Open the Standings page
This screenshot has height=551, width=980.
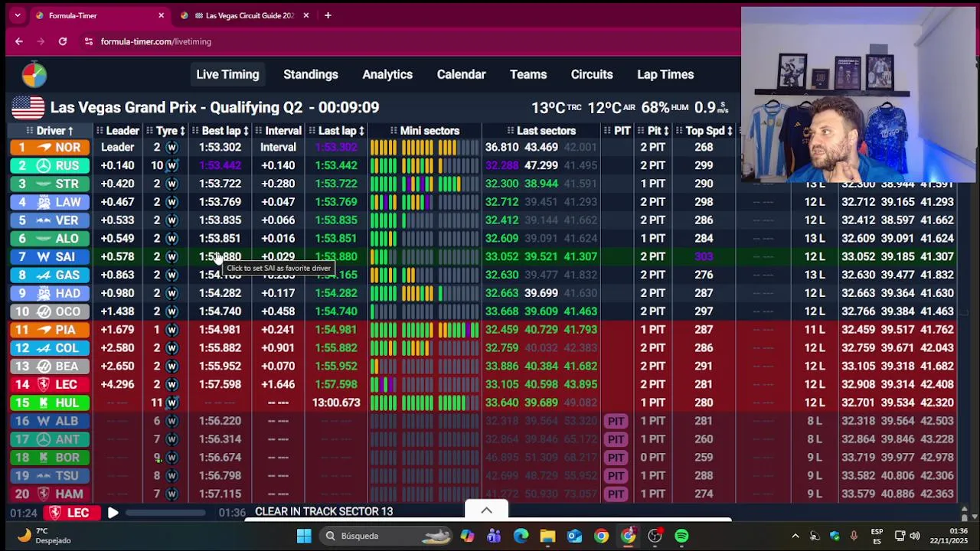(311, 74)
